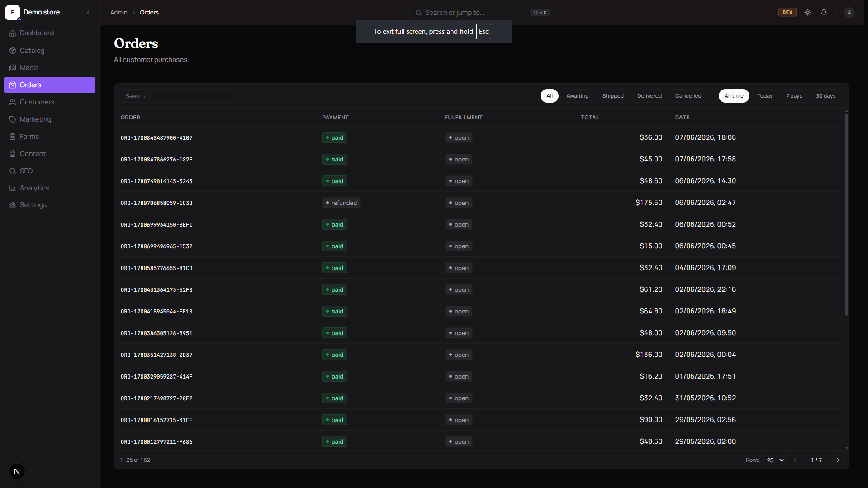Open the Media sidebar icon
Screen dimensions: 868x488
pos(13,68)
